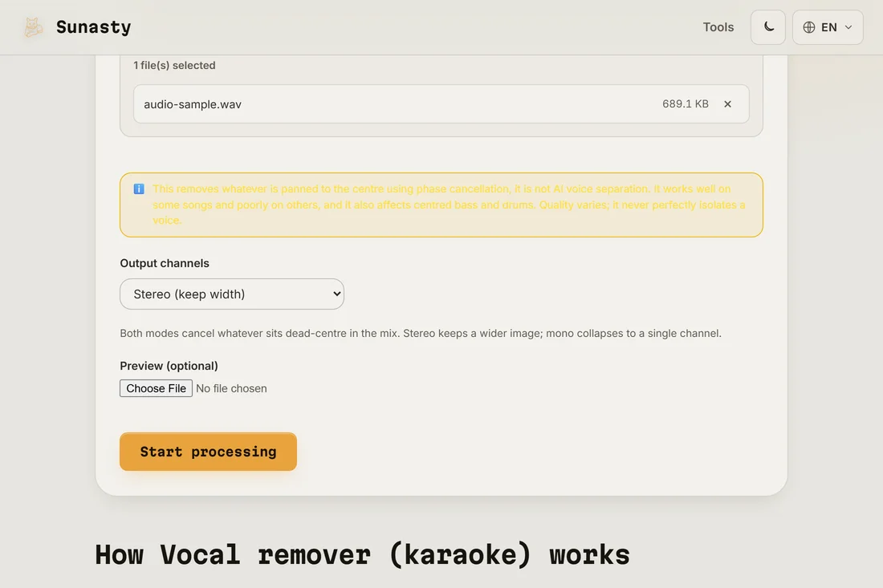Click the 'How Vocal remover (karaoke) works' heading

[362, 555]
